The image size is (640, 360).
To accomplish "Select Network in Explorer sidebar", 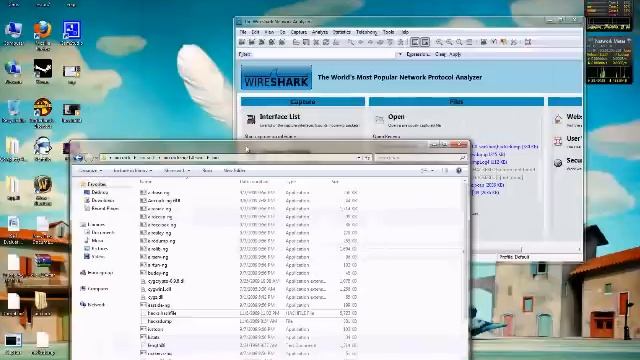I will point(92,304).
